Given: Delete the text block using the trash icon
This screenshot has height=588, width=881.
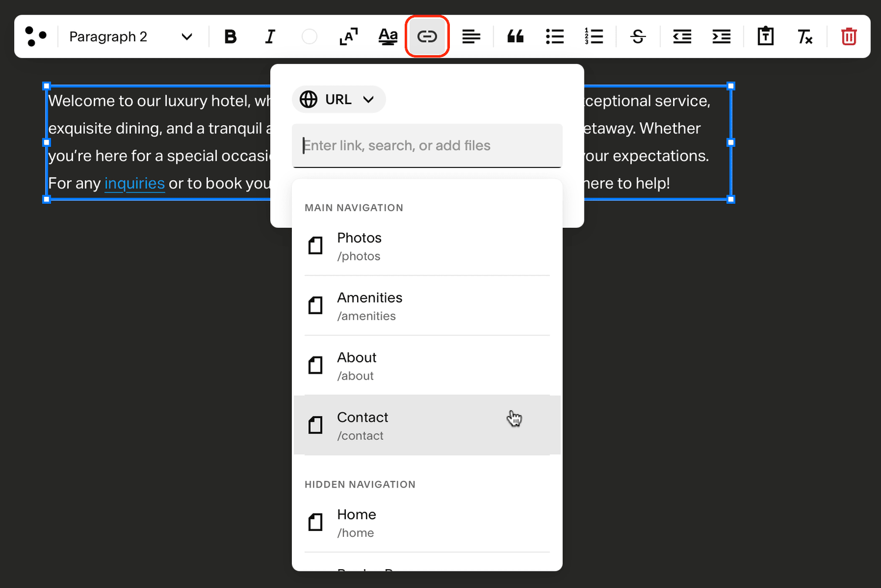Looking at the screenshot, I should pos(848,36).
